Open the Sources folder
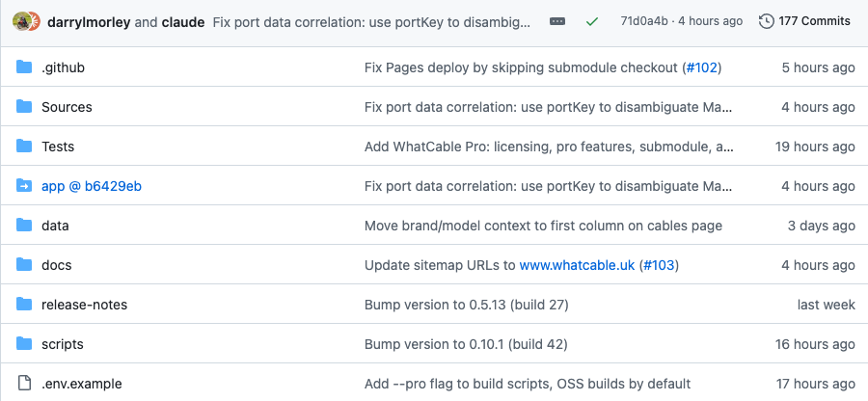Viewport: 868px width, 401px height. 67,107
